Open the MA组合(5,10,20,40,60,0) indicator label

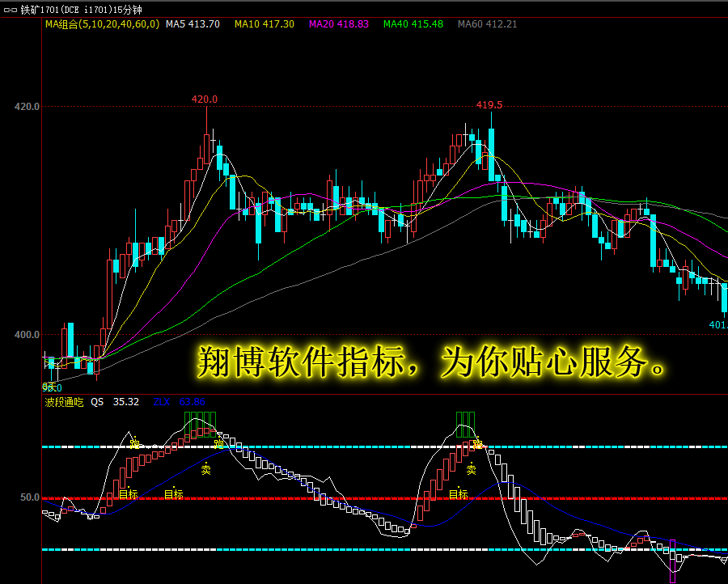pyautogui.click(x=102, y=24)
